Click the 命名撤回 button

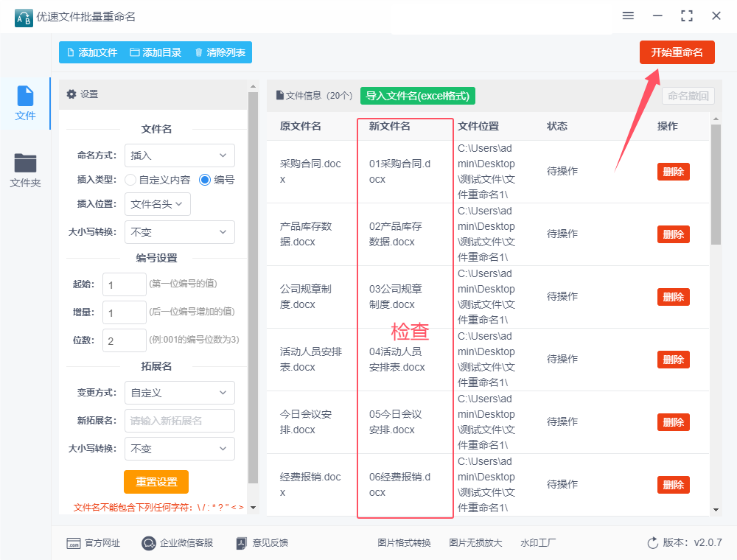pos(688,96)
